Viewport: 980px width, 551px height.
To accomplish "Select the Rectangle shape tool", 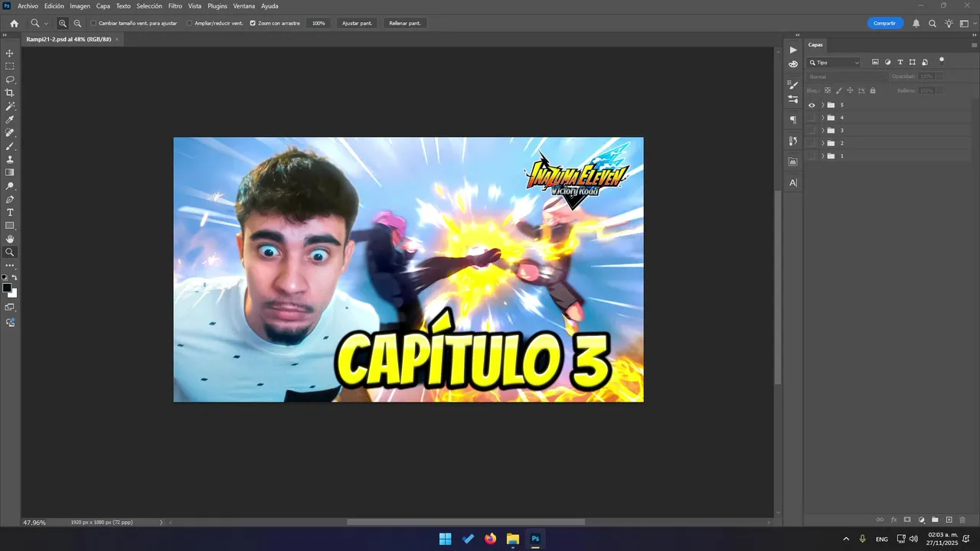I will coord(10,226).
